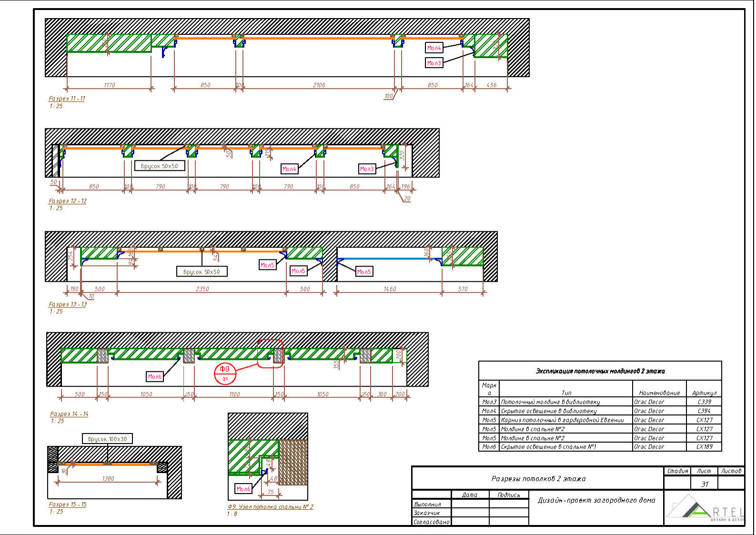Click the Согласовано row in the title block

pos(432,522)
